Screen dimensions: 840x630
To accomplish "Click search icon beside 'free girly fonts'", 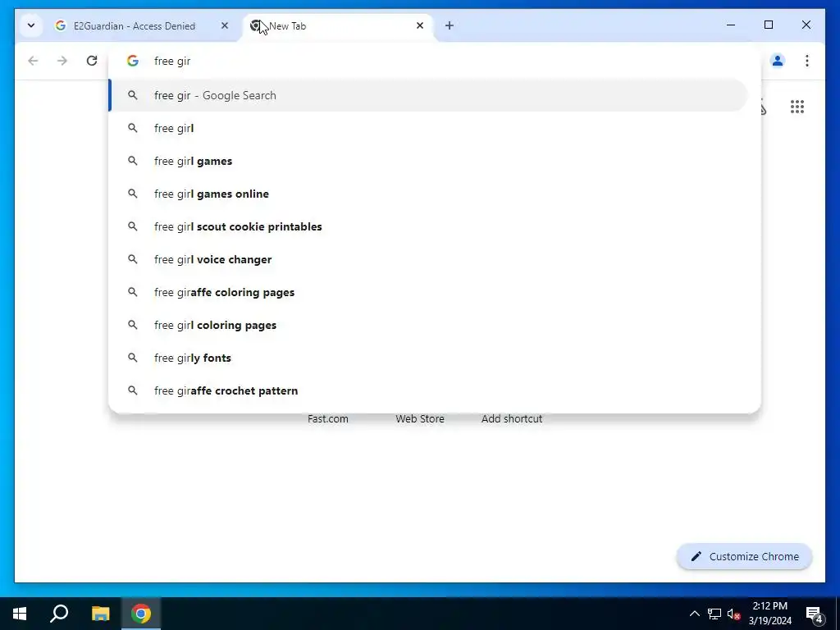I will click(x=132, y=358).
